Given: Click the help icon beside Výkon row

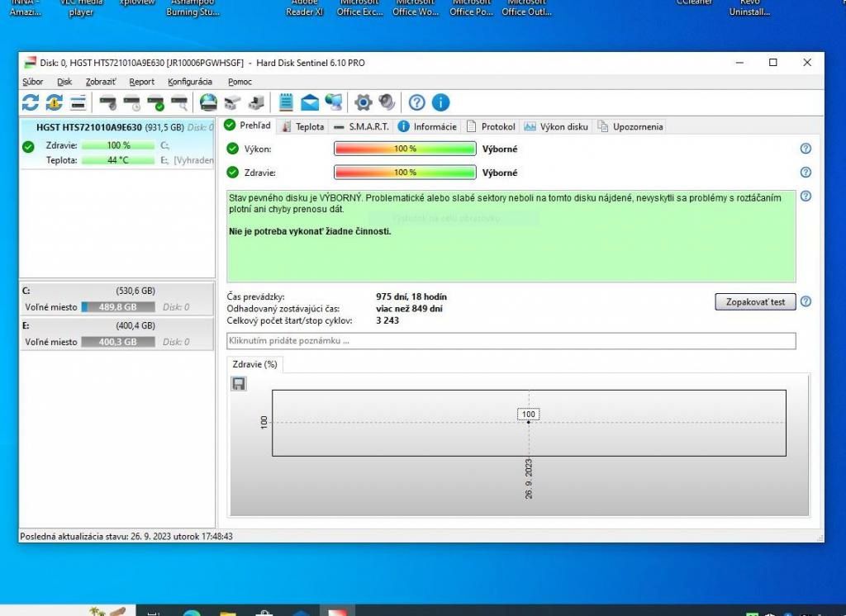Looking at the screenshot, I should coord(806,149).
